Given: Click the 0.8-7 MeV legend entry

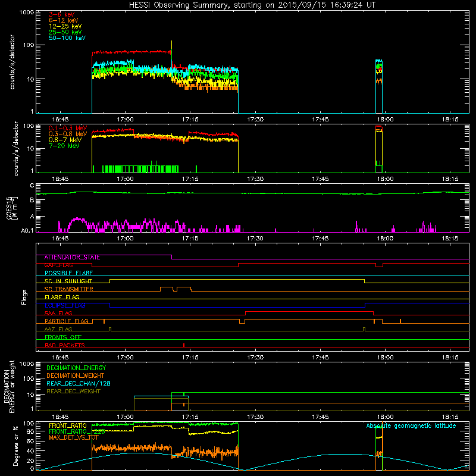Looking at the screenshot, I should [65, 140].
